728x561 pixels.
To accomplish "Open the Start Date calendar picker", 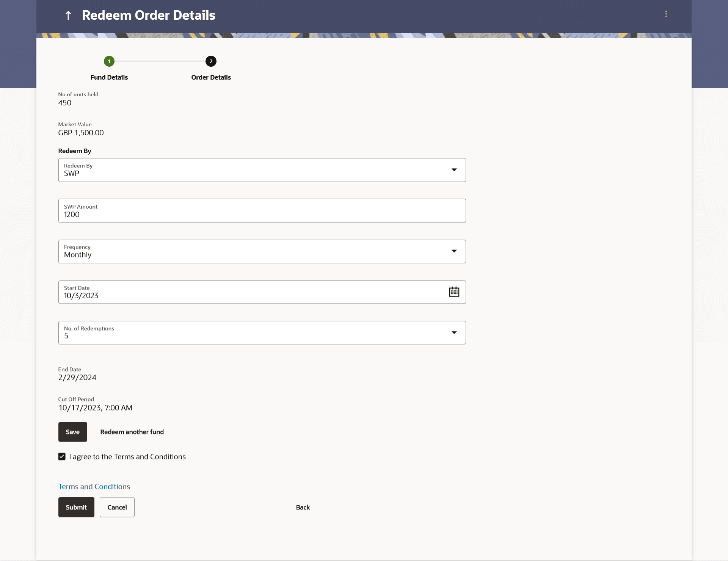I will coord(454,292).
